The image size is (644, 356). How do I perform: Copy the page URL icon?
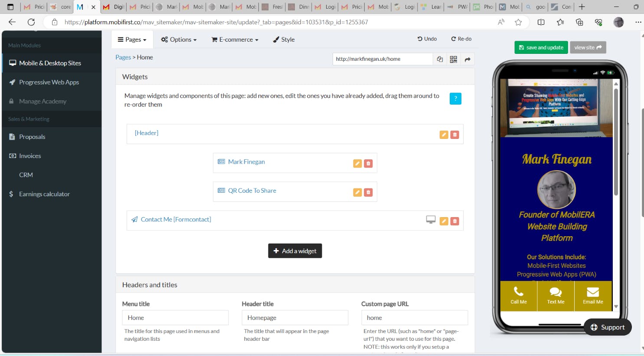tap(440, 59)
